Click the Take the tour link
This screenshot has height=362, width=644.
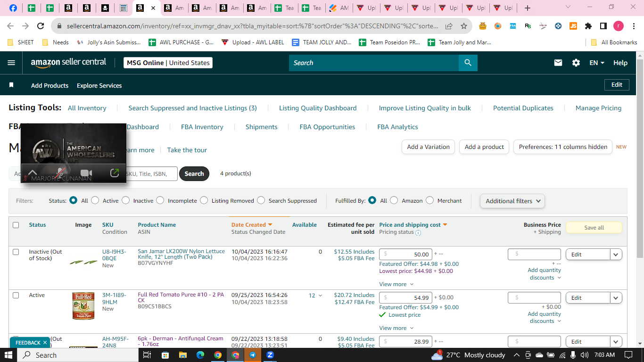click(187, 150)
